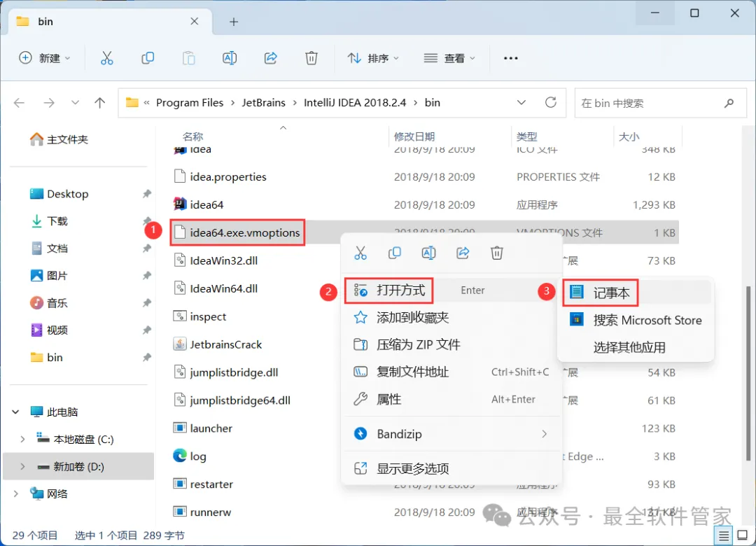
Task: Choose 属性 in the context menu
Action: tap(451, 400)
